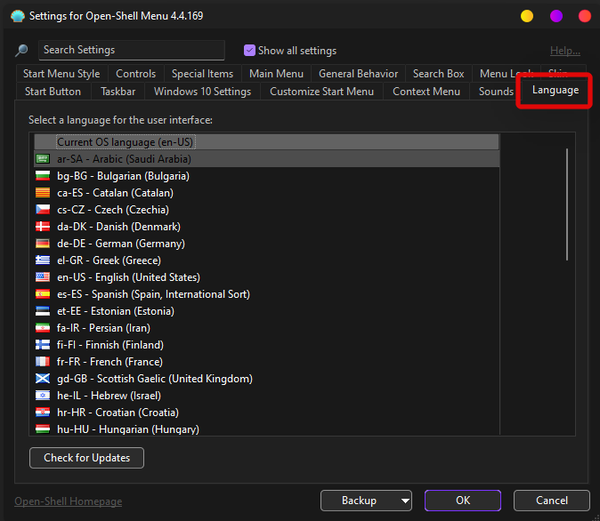Click the German flag icon

point(43,244)
